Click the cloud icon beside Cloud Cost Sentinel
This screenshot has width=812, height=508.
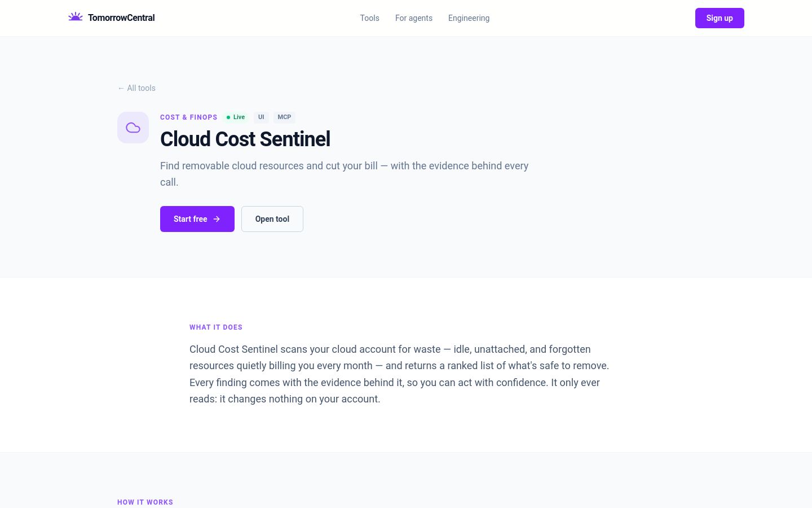(x=133, y=128)
